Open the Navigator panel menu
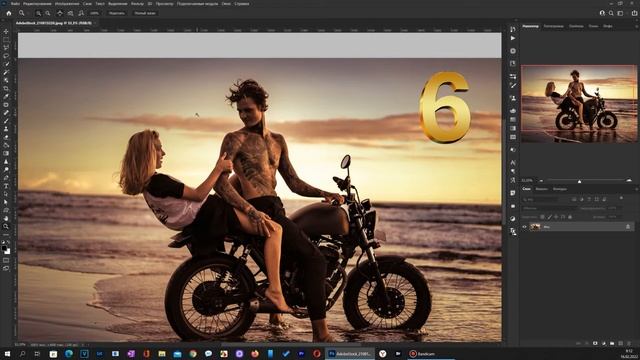 tap(636, 26)
